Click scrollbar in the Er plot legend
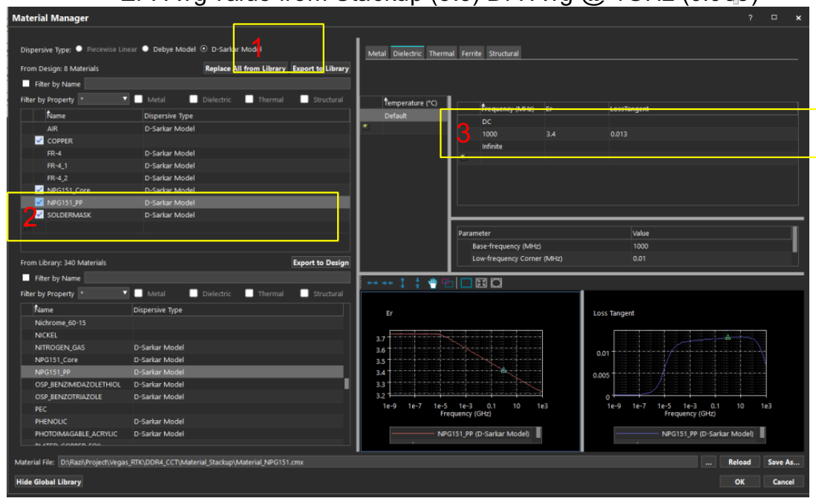 pyautogui.click(x=538, y=433)
